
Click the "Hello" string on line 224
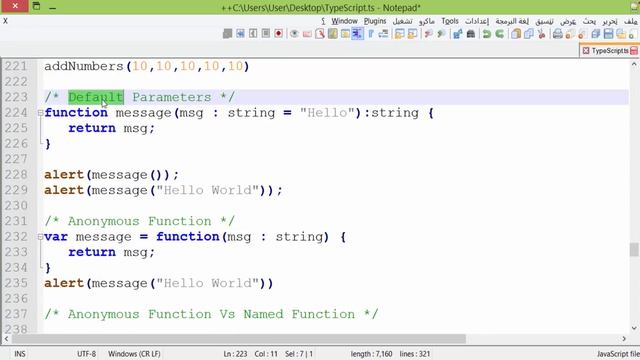(x=327, y=113)
